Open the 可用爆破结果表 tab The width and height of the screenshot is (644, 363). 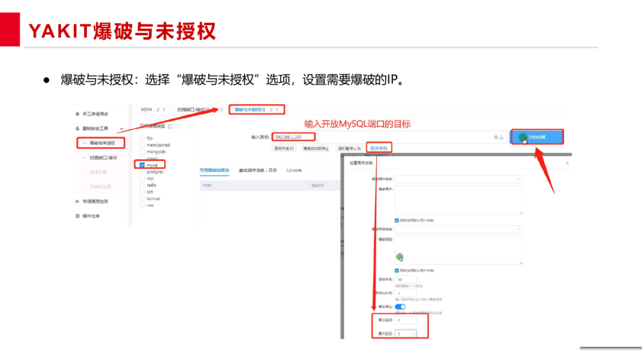(x=215, y=170)
